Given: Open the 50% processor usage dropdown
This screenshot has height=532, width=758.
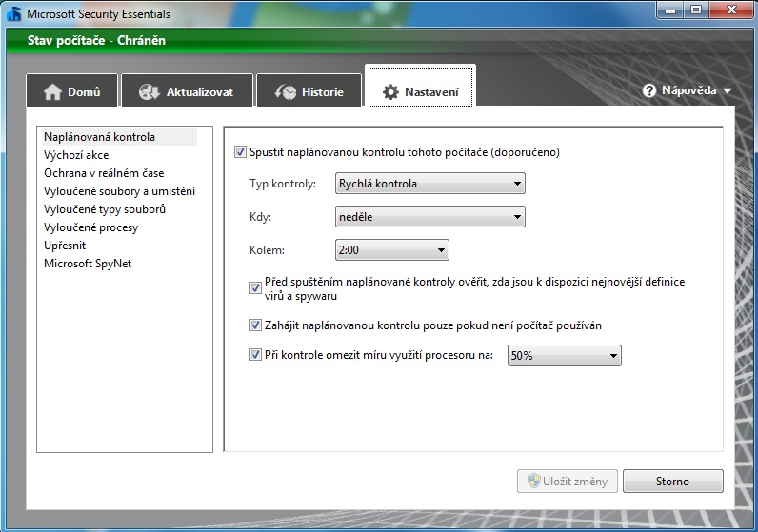Looking at the screenshot, I should 564,356.
